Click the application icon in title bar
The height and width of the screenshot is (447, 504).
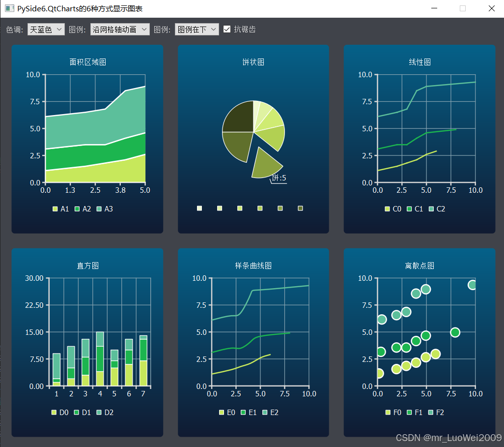pos(9,8)
